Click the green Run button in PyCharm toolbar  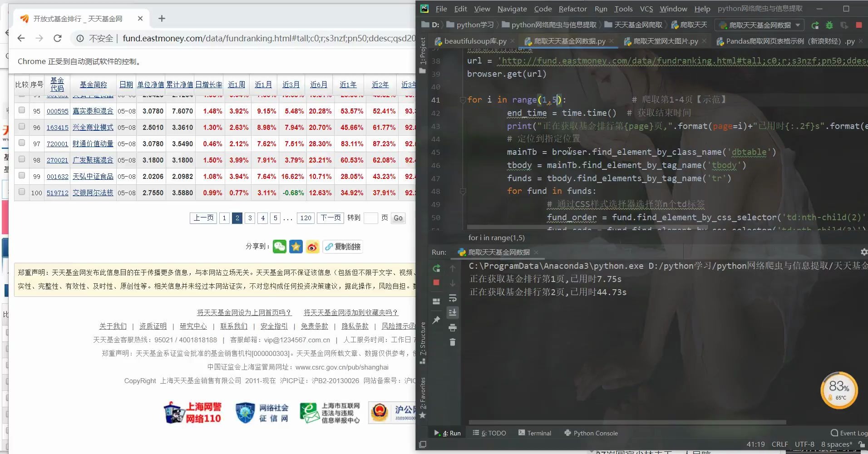pyautogui.click(x=815, y=25)
